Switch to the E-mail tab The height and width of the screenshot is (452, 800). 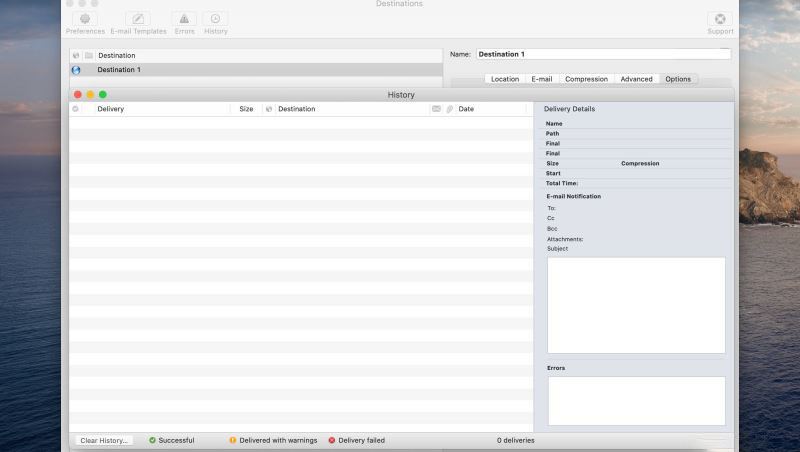click(542, 79)
